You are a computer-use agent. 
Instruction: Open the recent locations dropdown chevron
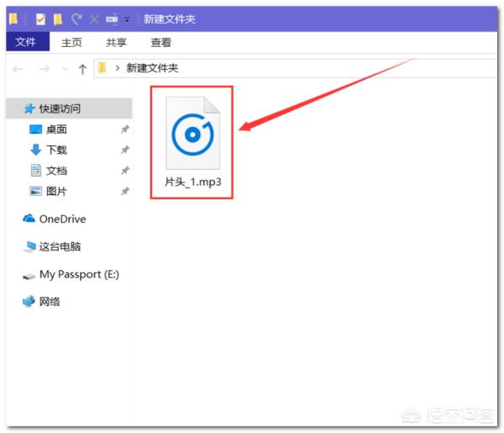pyautogui.click(x=65, y=69)
